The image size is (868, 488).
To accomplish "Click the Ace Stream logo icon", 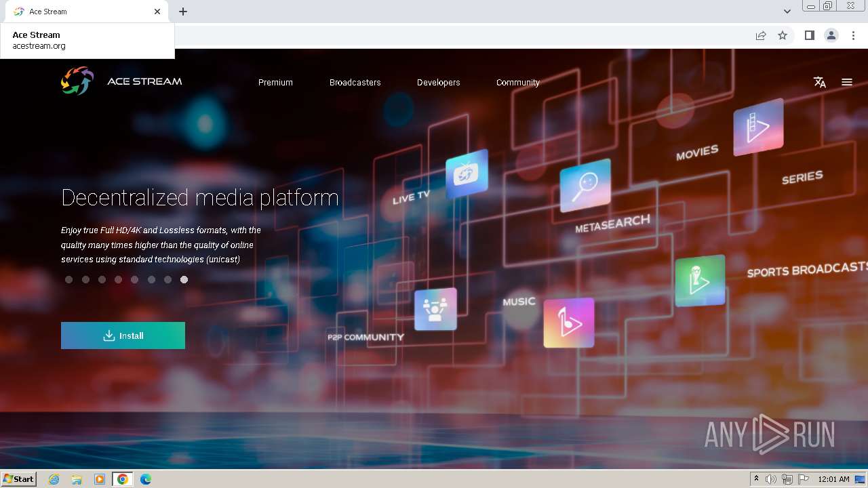I will (77, 81).
